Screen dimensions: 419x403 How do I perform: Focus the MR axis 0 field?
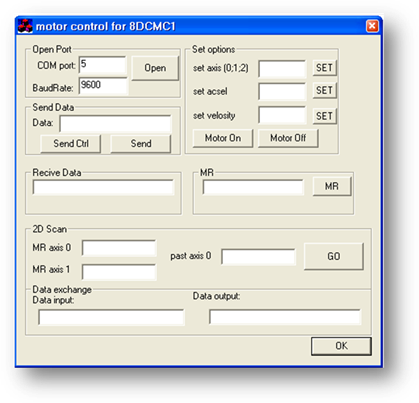119,248
